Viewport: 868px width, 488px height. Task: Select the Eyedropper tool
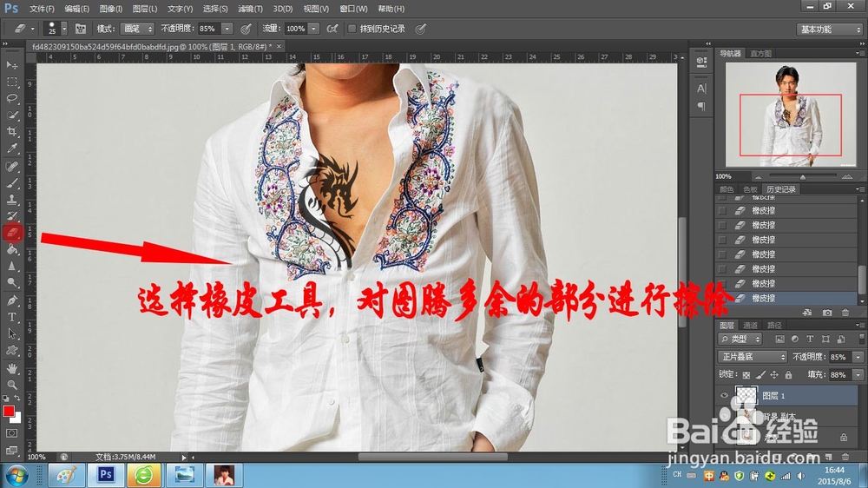coord(11,148)
